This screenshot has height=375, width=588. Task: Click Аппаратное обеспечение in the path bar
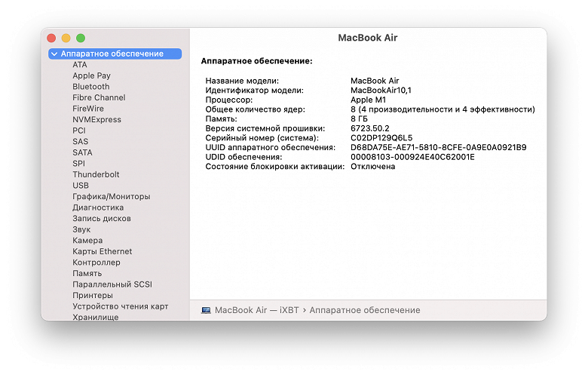[x=365, y=310]
